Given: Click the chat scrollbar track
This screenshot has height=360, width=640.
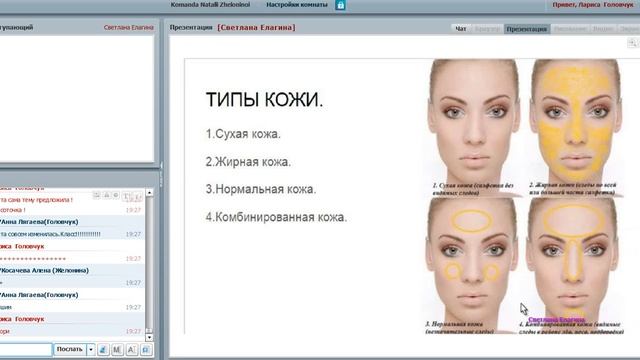Looking at the screenshot, I should click(149, 261).
